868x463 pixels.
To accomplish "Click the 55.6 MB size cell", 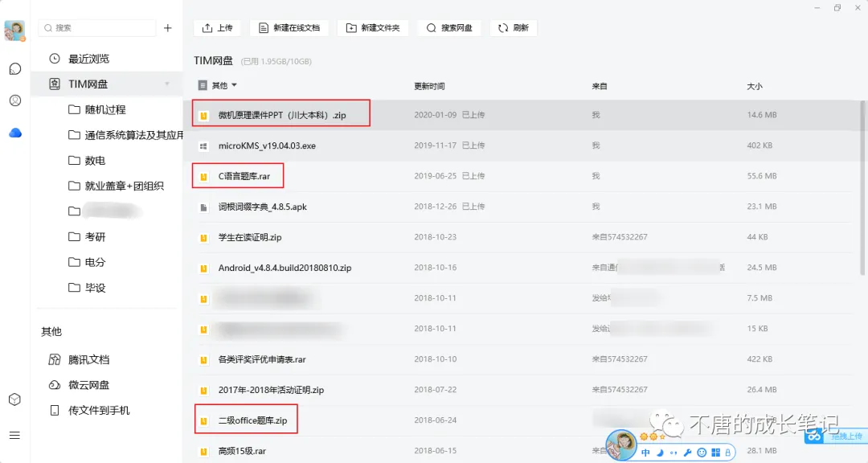I will (762, 175).
